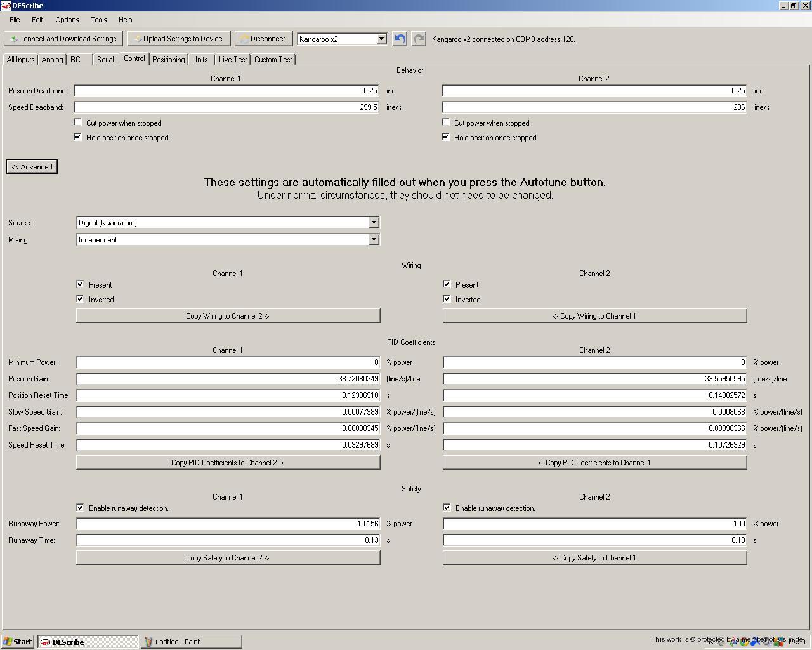Click Copy PID Coefficients to Channel 2
Image resolution: width=812 pixels, height=650 pixels.
click(228, 463)
